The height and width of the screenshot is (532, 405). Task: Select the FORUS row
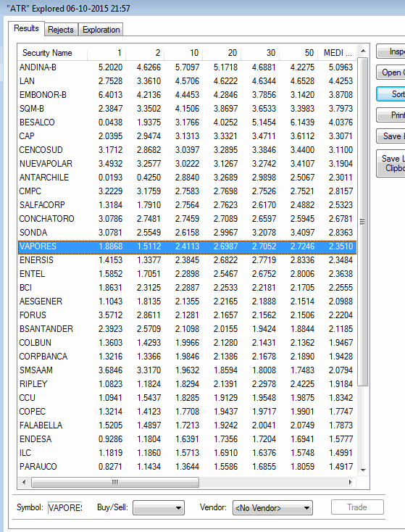point(187,315)
